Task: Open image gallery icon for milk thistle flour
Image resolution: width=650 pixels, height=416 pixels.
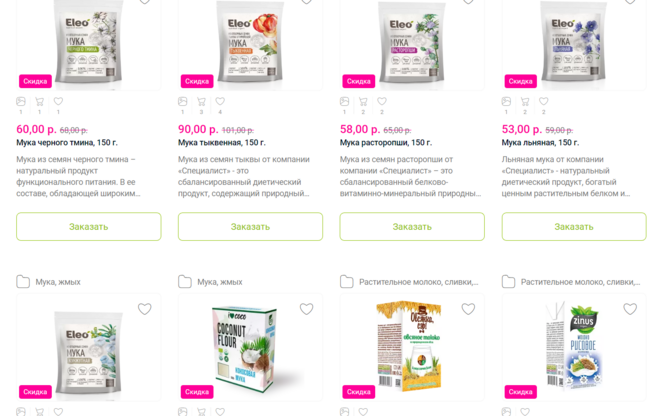Action: (344, 102)
